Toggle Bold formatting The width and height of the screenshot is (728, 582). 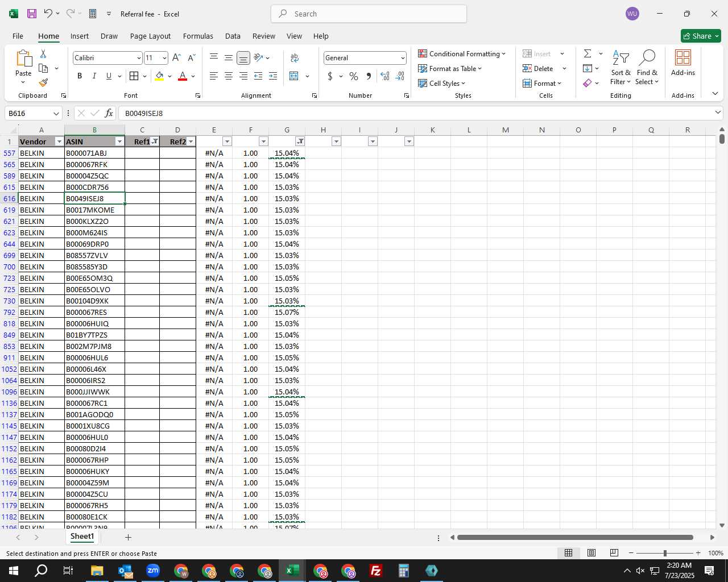[x=80, y=76]
